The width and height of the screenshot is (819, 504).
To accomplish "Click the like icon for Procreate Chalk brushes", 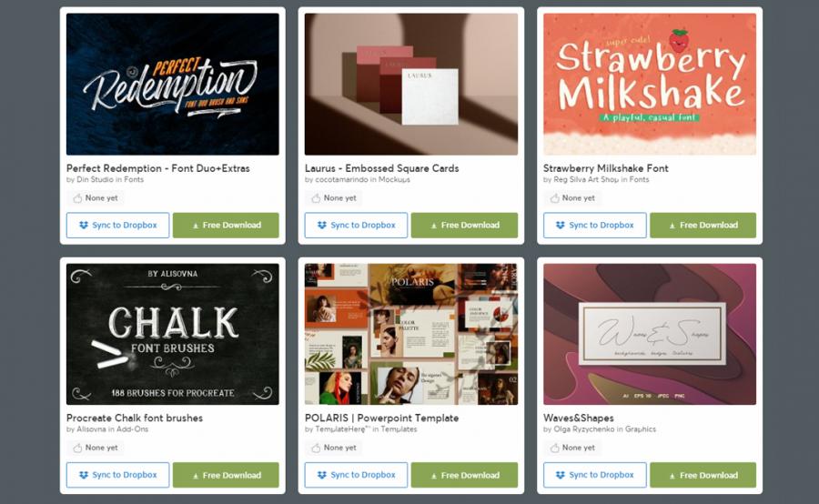I will [77, 449].
